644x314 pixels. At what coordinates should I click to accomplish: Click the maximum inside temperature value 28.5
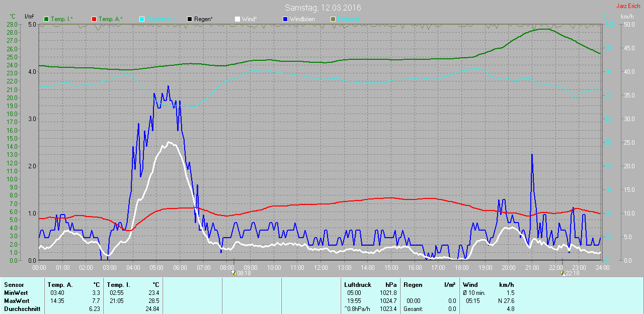pyautogui.click(x=154, y=300)
